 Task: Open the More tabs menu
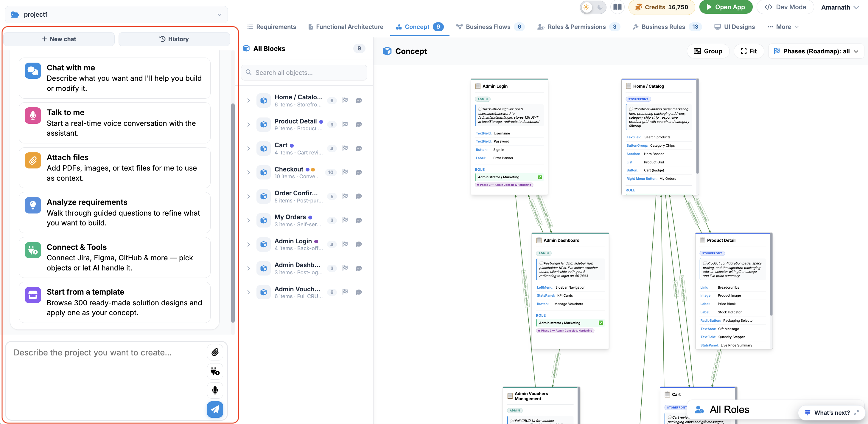[x=783, y=27]
